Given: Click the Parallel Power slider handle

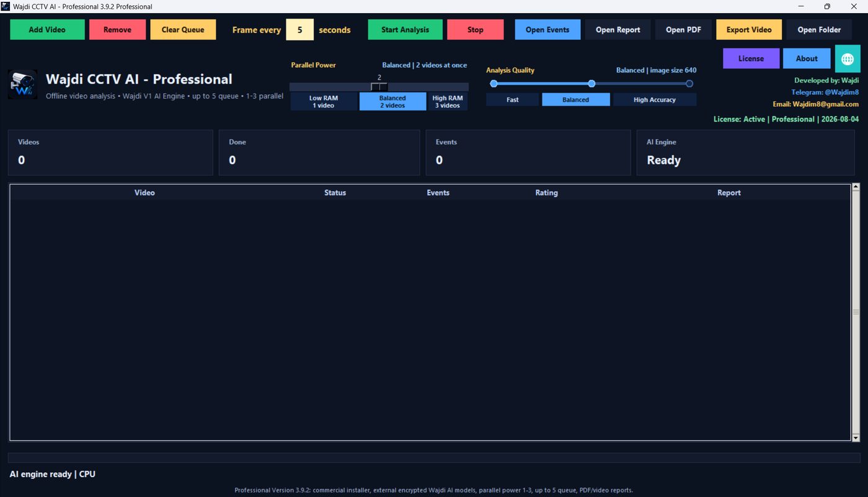Looking at the screenshot, I should (379, 87).
